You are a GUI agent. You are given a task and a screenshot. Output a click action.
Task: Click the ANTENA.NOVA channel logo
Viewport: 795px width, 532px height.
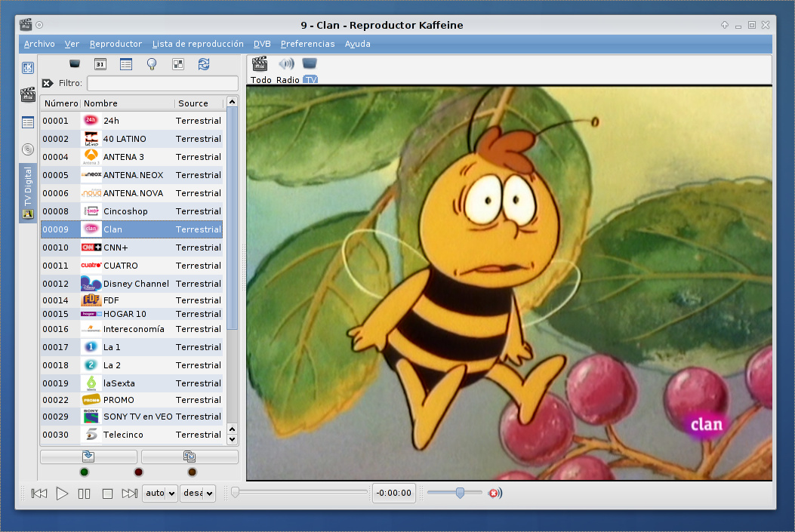(x=91, y=193)
